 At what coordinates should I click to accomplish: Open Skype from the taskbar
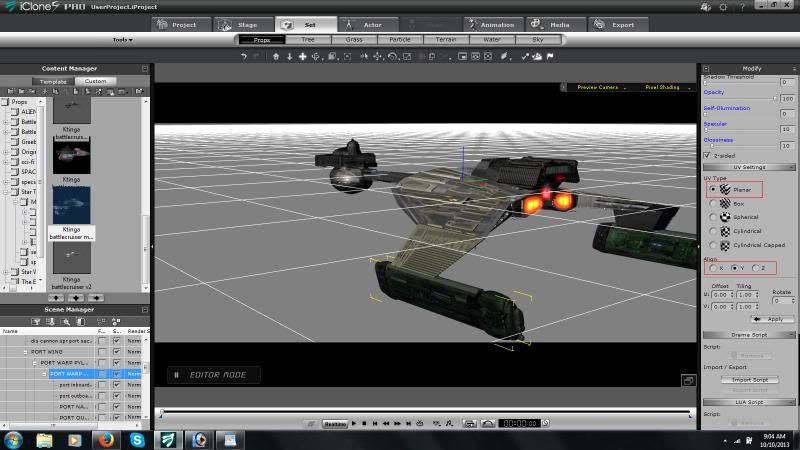137,440
